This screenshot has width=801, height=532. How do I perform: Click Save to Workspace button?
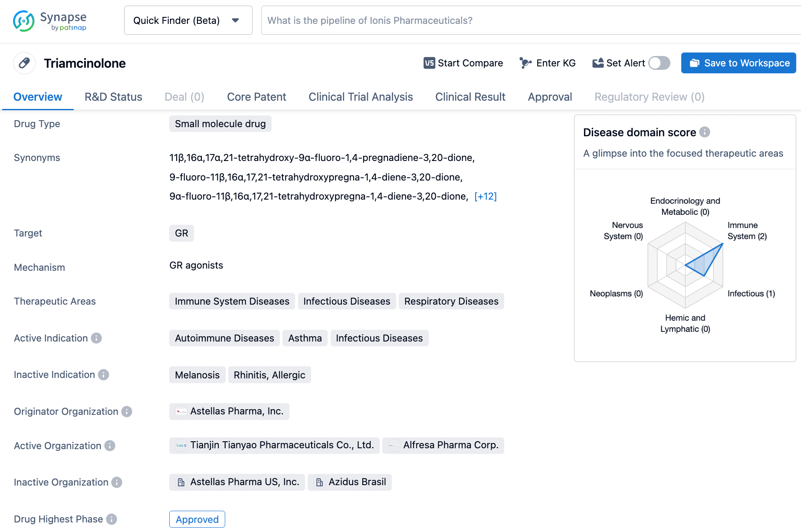tap(738, 63)
